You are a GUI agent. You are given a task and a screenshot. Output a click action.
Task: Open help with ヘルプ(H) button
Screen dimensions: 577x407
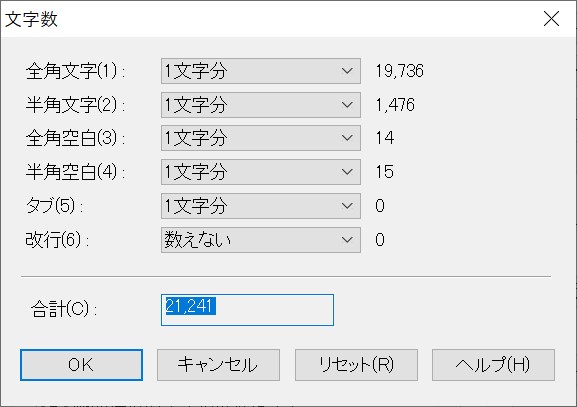point(493,365)
